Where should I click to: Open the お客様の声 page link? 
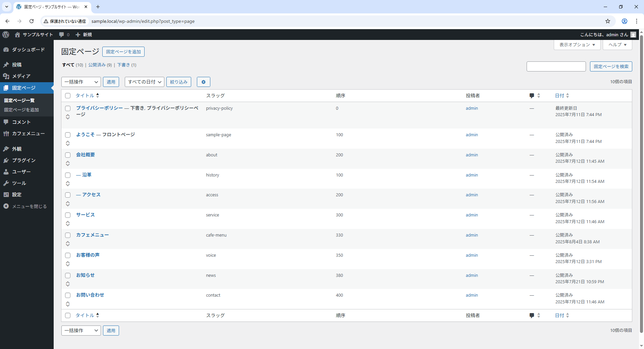point(88,255)
